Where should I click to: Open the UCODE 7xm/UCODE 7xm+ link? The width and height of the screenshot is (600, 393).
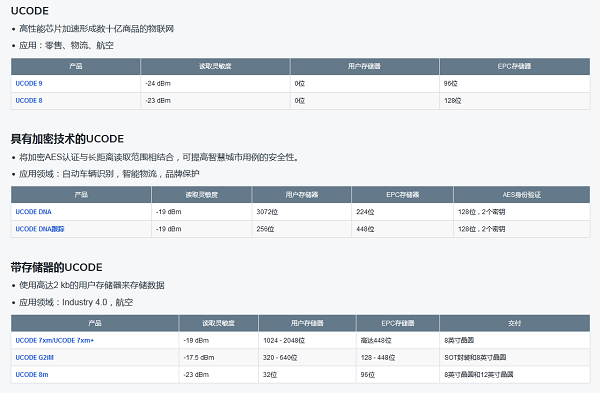54,340
